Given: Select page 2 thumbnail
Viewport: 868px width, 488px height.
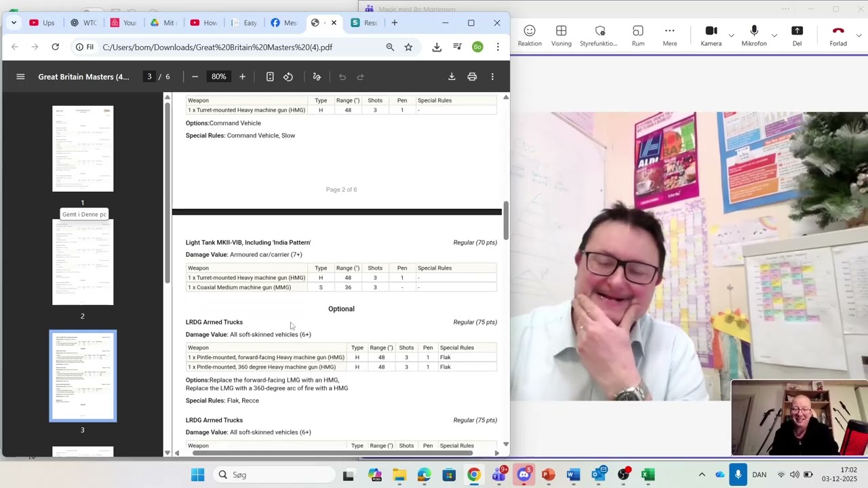Looking at the screenshot, I should [x=83, y=262].
